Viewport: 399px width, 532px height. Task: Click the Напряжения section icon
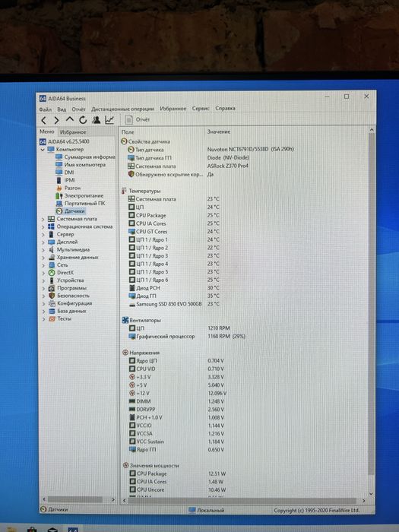click(x=125, y=353)
